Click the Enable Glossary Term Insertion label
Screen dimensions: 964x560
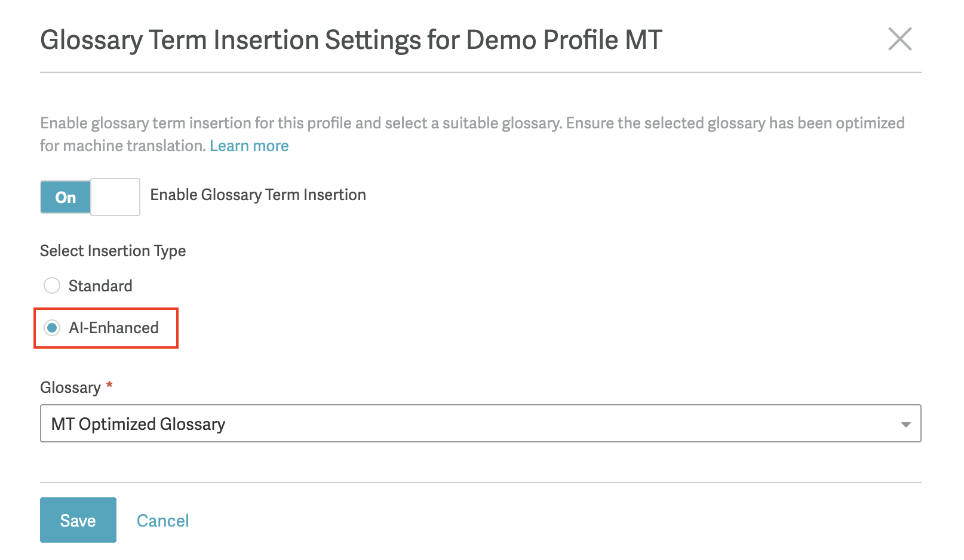pyautogui.click(x=258, y=195)
